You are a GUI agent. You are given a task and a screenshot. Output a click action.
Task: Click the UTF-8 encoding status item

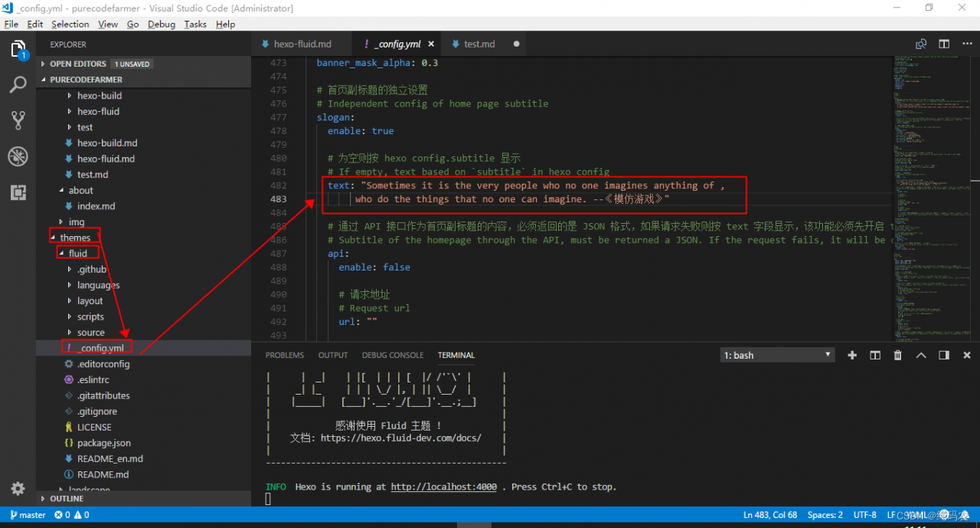864,515
